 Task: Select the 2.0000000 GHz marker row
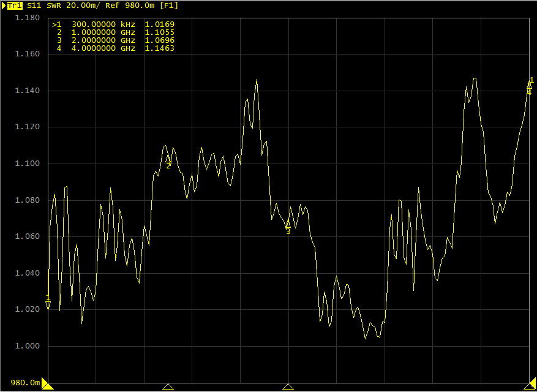pyautogui.click(x=113, y=40)
